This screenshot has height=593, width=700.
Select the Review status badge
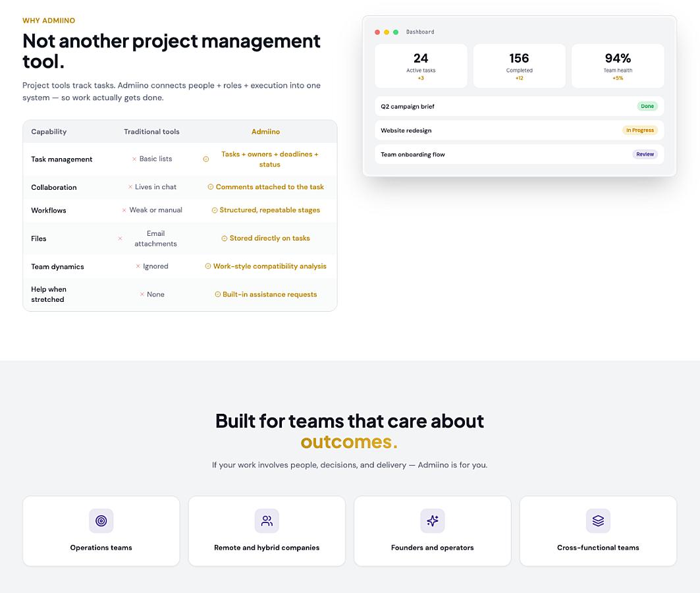point(645,154)
